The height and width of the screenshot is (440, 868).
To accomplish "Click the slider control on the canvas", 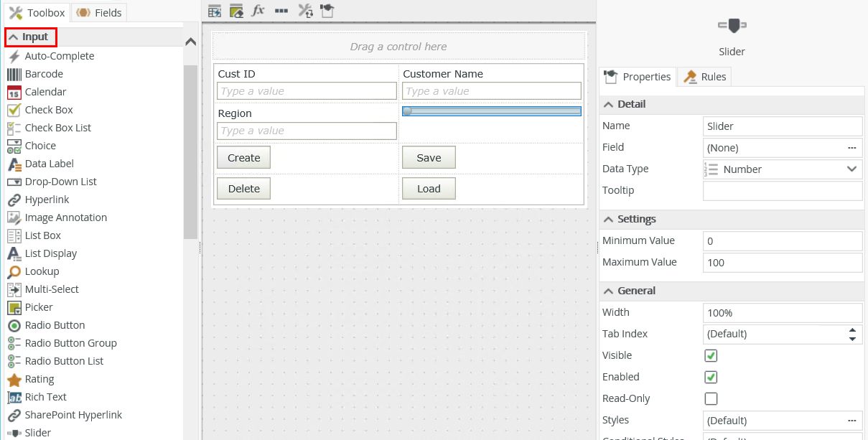I will click(491, 111).
